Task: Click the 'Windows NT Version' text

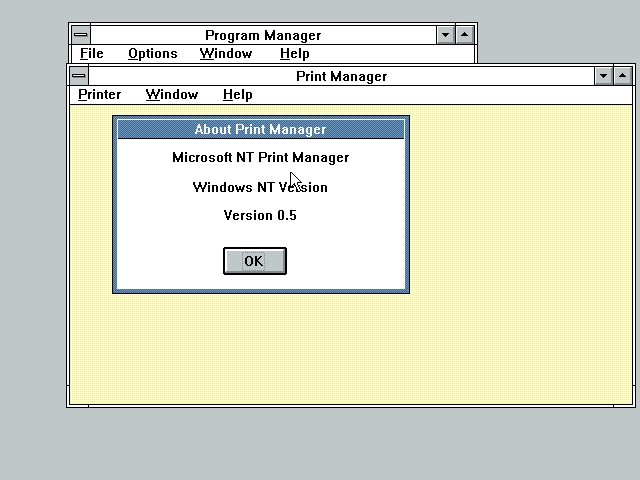Action: pos(260,187)
